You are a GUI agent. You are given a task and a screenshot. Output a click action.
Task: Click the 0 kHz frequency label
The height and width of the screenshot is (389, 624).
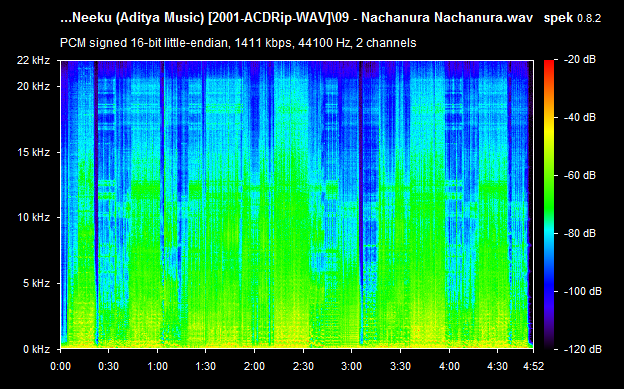[x=37, y=349]
